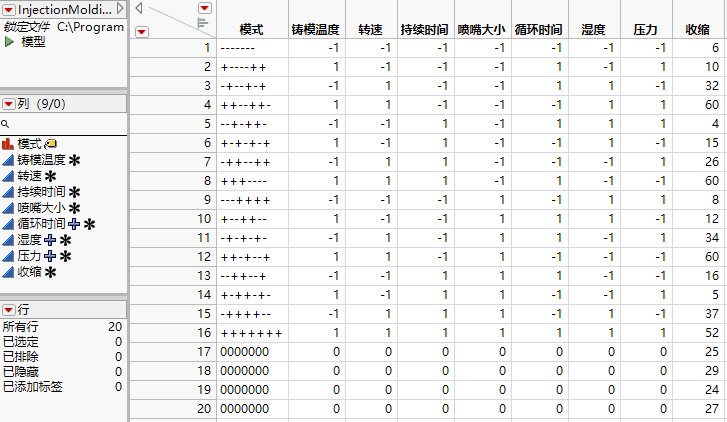
Task: Select the 模式 column header
Action: click(x=252, y=30)
